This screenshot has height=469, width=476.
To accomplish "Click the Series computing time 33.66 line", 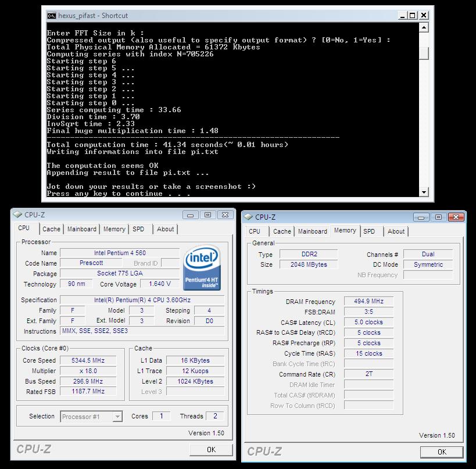I will (x=114, y=110).
